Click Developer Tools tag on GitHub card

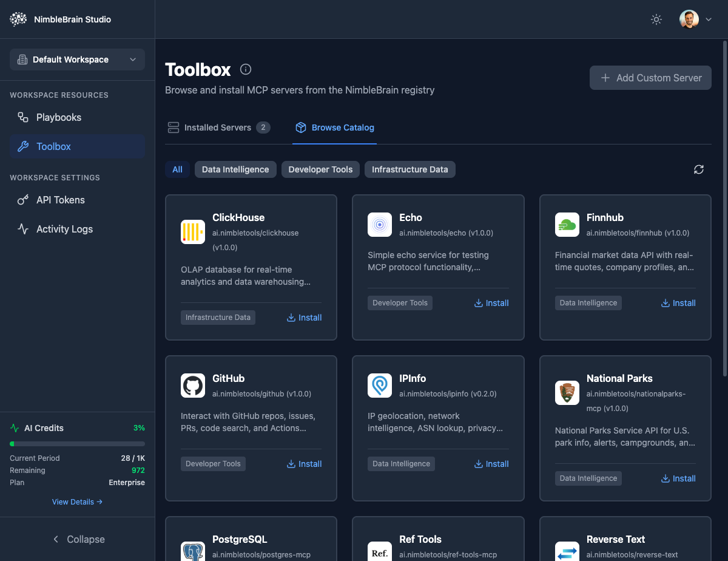tap(213, 464)
